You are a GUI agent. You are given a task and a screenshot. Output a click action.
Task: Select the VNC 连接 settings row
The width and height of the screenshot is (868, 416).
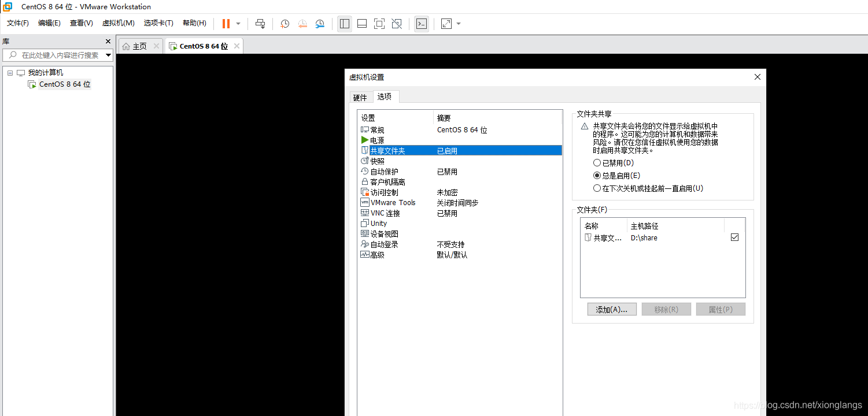[x=460, y=213]
